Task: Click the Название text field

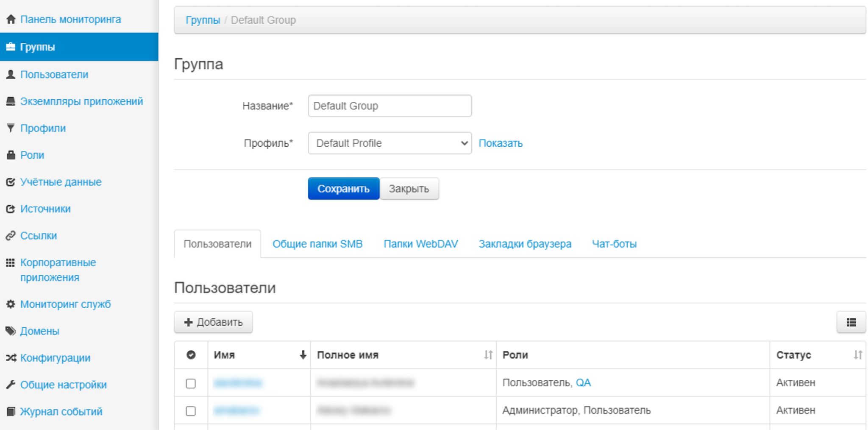Action: click(389, 106)
